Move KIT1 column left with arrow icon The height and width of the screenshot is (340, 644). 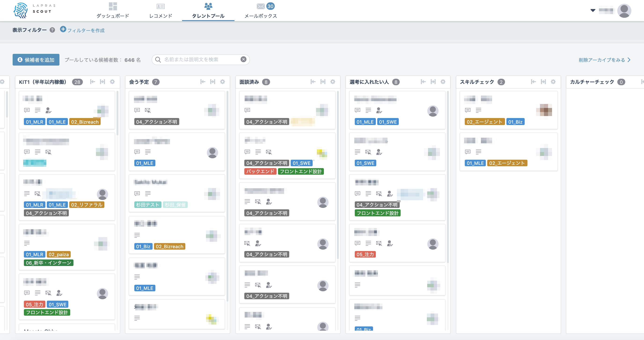point(92,82)
